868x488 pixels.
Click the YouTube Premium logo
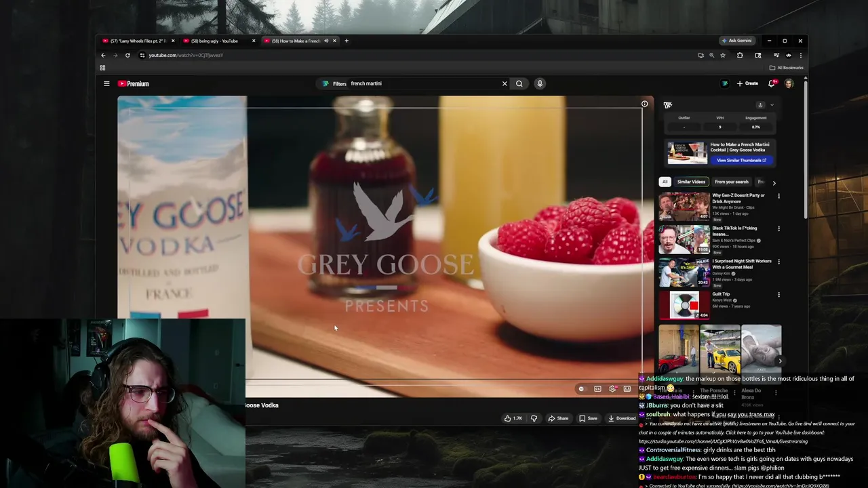[x=133, y=83]
